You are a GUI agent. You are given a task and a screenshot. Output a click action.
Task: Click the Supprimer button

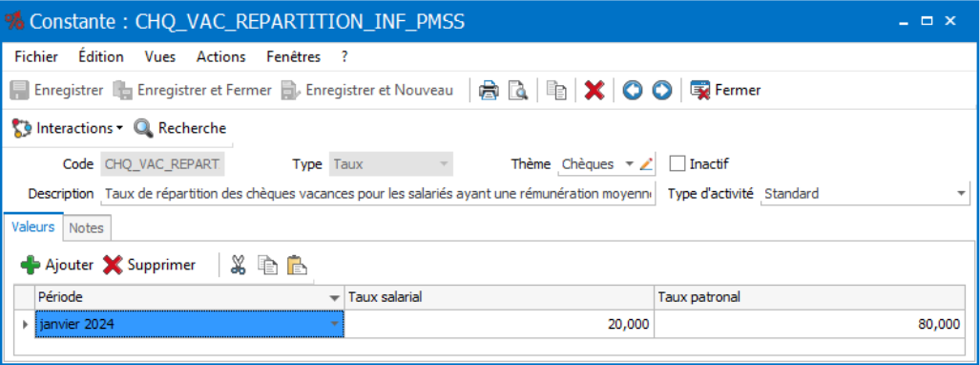point(150,265)
